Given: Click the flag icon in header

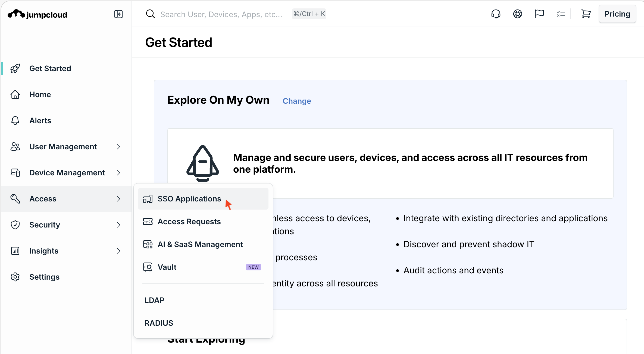Looking at the screenshot, I should (x=539, y=14).
